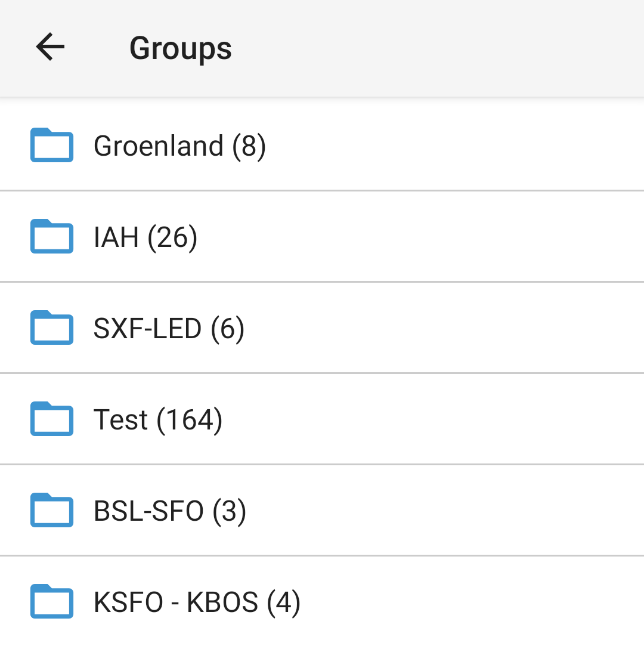Open the SXF-LED (6) group label
644x646 pixels.
(x=169, y=329)
